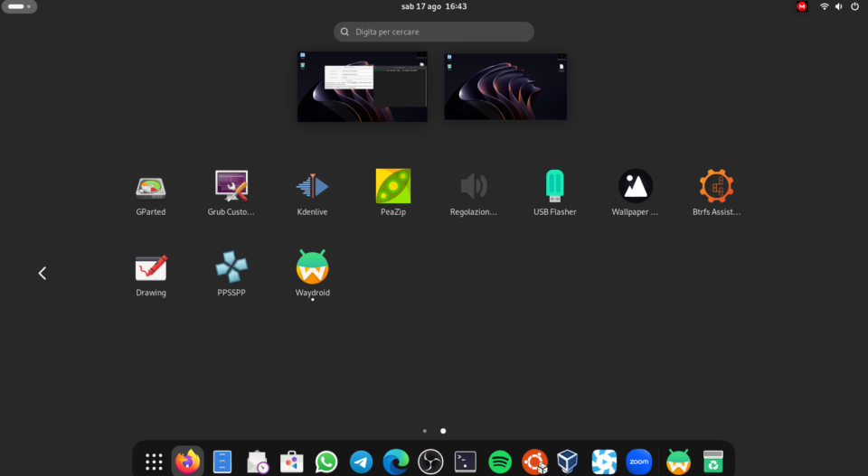The height and width of the screenshot is (476, 868).
Task: Open Waydroid from the app grid
Action: tap(312, 266)
